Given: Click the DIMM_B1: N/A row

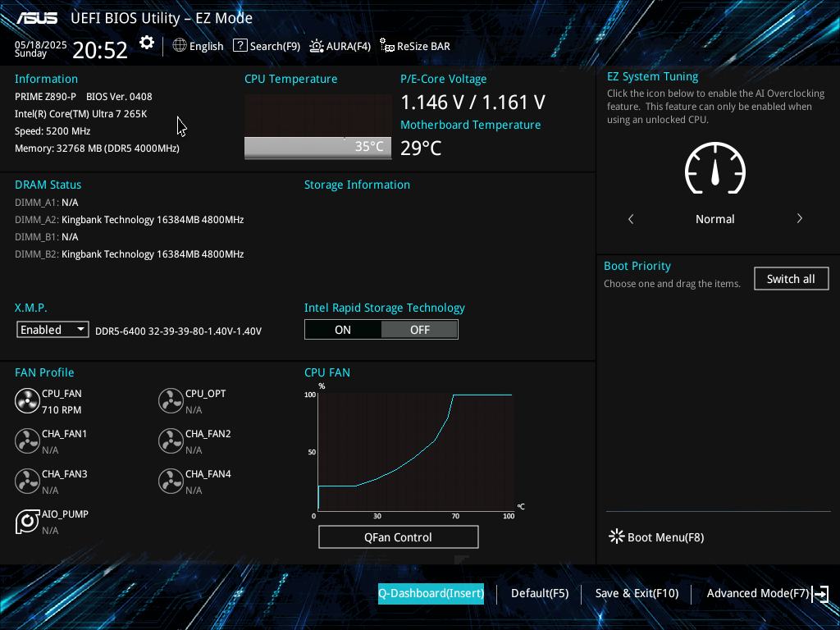Looking at the screenshot, I should 47,237.
